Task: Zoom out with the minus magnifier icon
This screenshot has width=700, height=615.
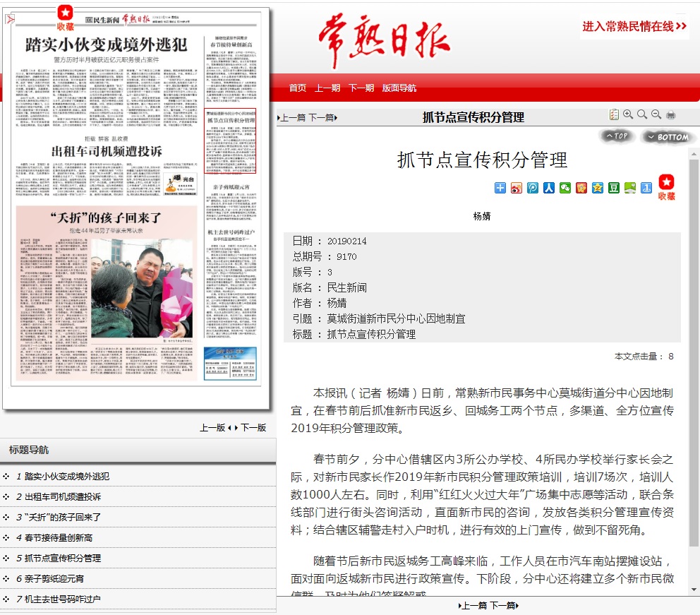Action: click(x=656, y=115)
